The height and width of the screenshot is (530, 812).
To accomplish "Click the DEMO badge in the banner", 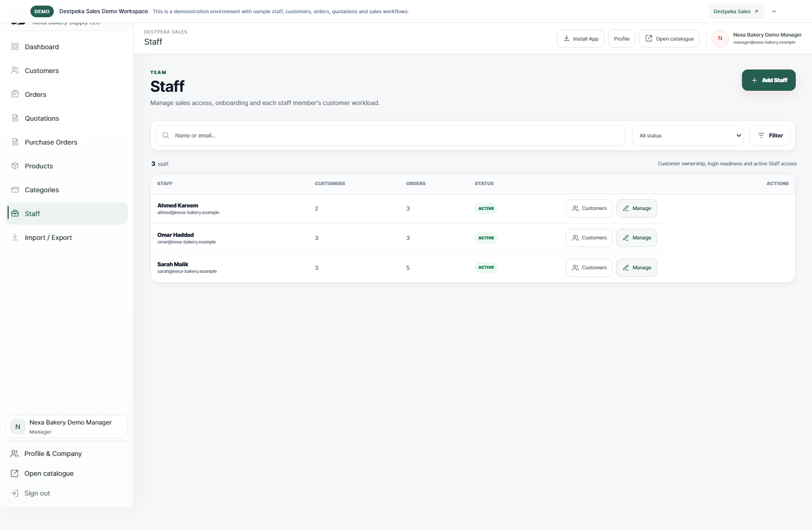I will 42,11.
